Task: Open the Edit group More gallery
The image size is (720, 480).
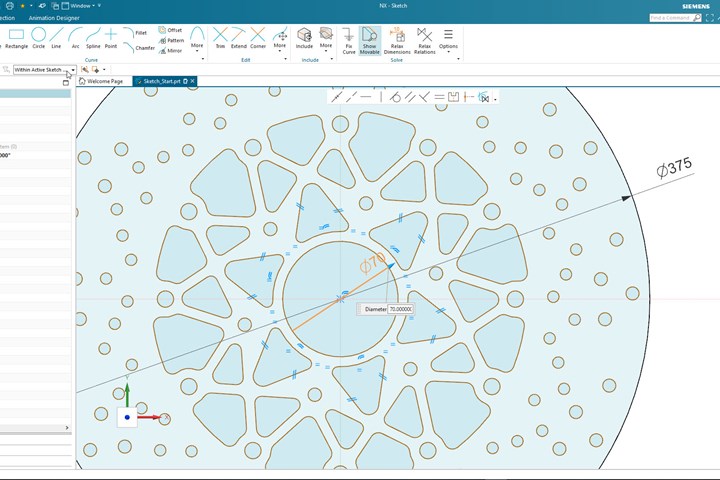Action: 280,39
